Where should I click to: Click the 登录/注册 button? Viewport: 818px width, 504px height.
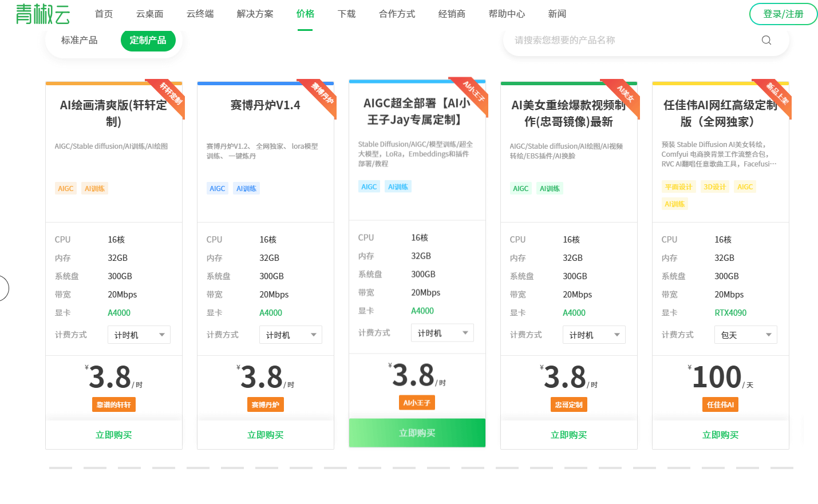tap(783, 14)
